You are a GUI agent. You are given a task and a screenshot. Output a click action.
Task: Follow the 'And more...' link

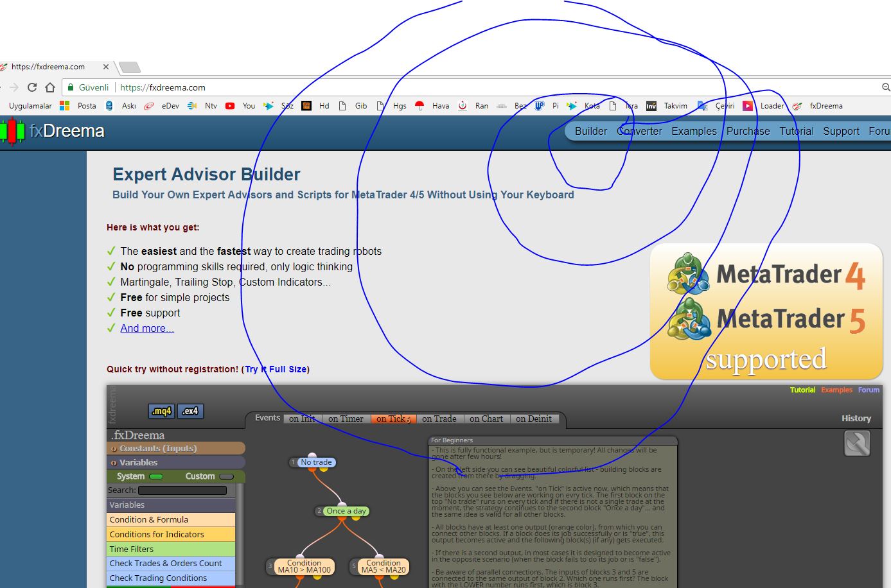tap(147, 328)
